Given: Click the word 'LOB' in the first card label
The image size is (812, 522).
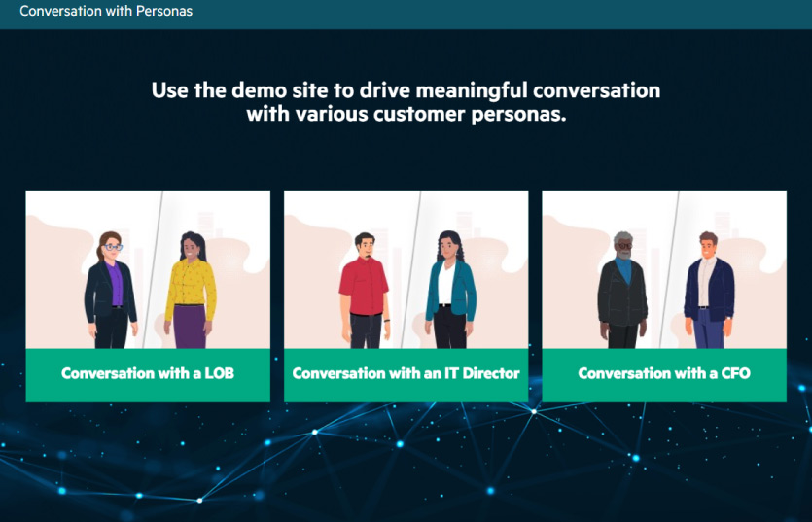Looking at the screenshot, I should (x=218, y=373).
